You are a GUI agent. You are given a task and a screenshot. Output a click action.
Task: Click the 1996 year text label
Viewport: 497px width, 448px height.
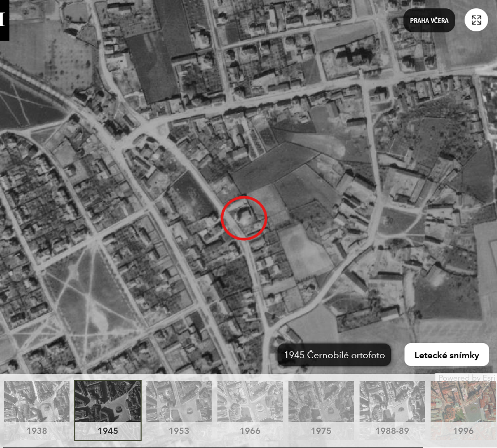coord(463,431)
